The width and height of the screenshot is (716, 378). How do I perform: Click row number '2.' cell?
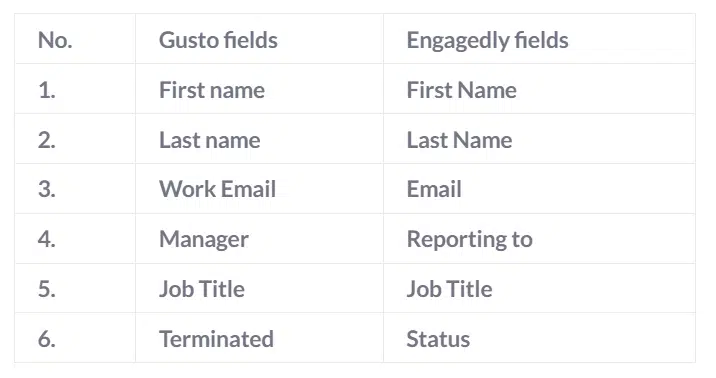pos(75,138)
